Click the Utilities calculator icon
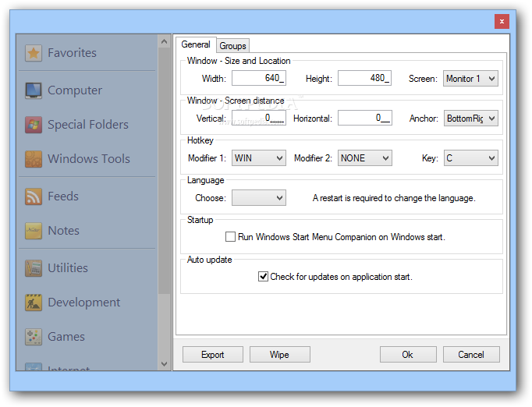This screenshot has width=532, height=407. pyautogui.click(x=34, y=268)
